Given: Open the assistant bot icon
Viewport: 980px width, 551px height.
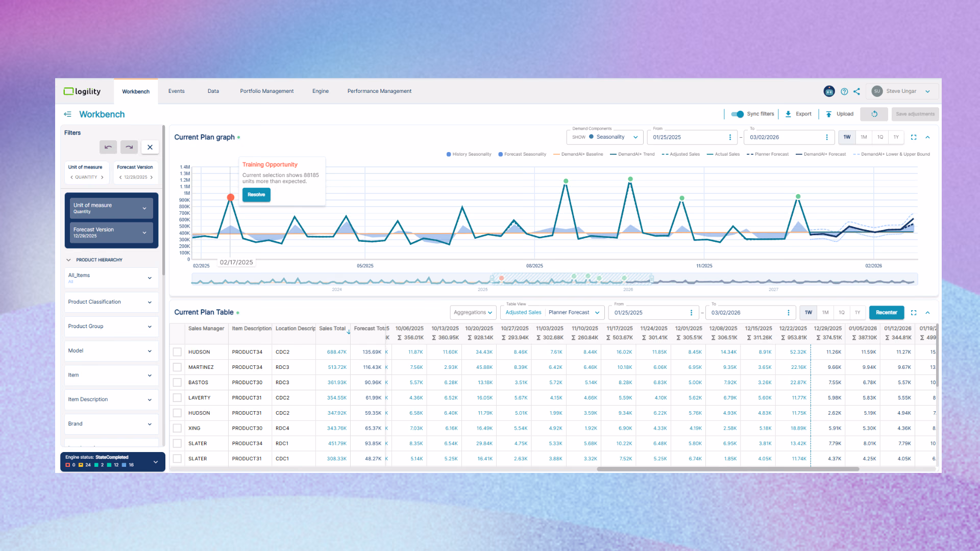Looking at the screenshot, I should tap(829, 91).
